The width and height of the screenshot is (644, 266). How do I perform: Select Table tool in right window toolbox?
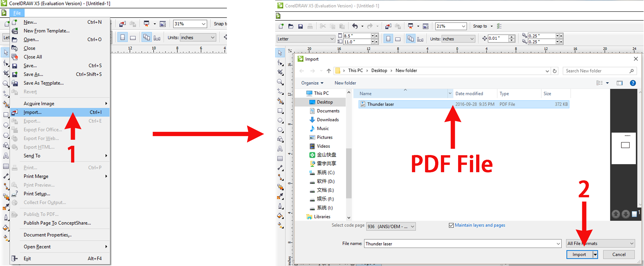(x=280, y=158)
